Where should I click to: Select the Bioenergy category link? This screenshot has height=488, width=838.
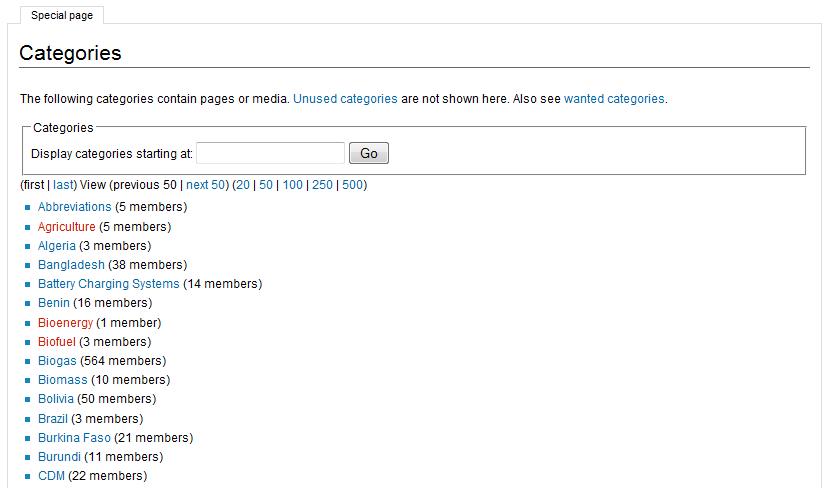coord(65,323)
